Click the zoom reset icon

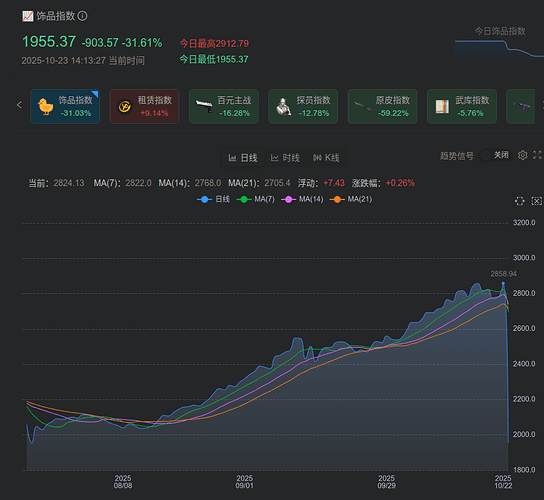tap(537, 201)
